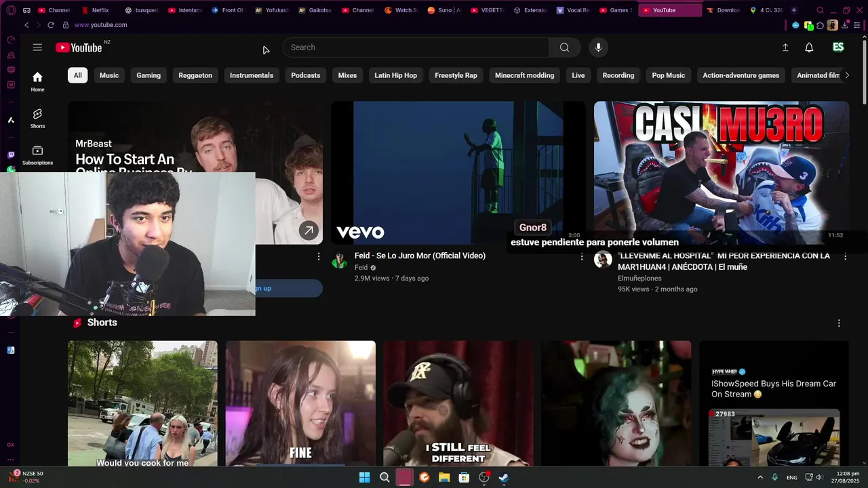The image size is (868, 488).
Task: Reload the page in the browser
Action: pos(51,25)
